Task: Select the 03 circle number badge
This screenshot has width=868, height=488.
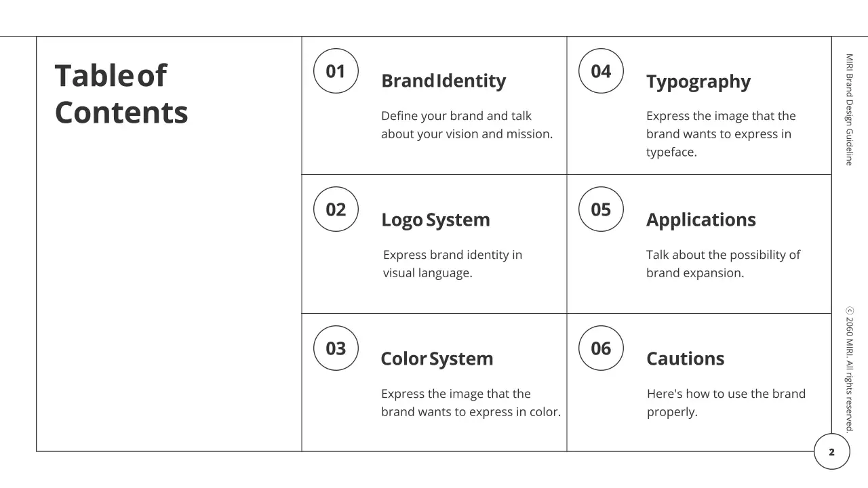Action: [336, 348]
